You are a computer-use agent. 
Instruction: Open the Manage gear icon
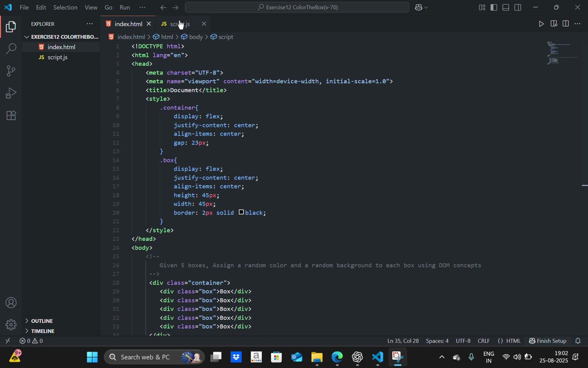tap(11, 325)
